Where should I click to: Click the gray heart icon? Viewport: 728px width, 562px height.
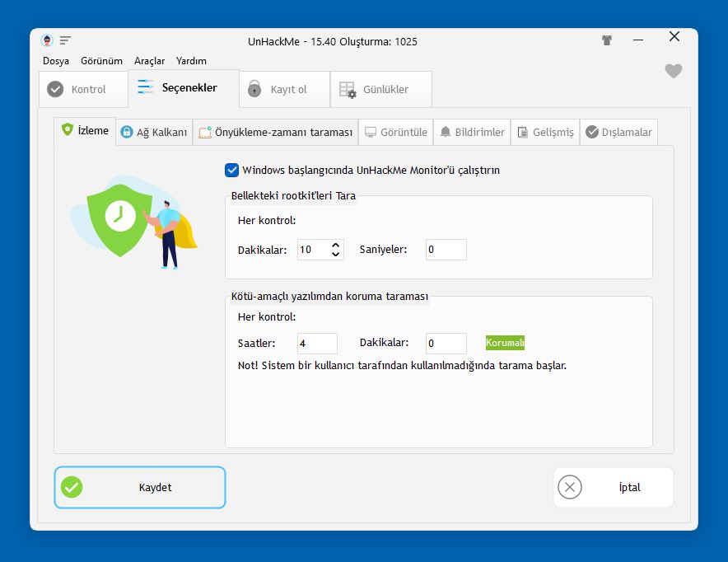coord(673,71)
